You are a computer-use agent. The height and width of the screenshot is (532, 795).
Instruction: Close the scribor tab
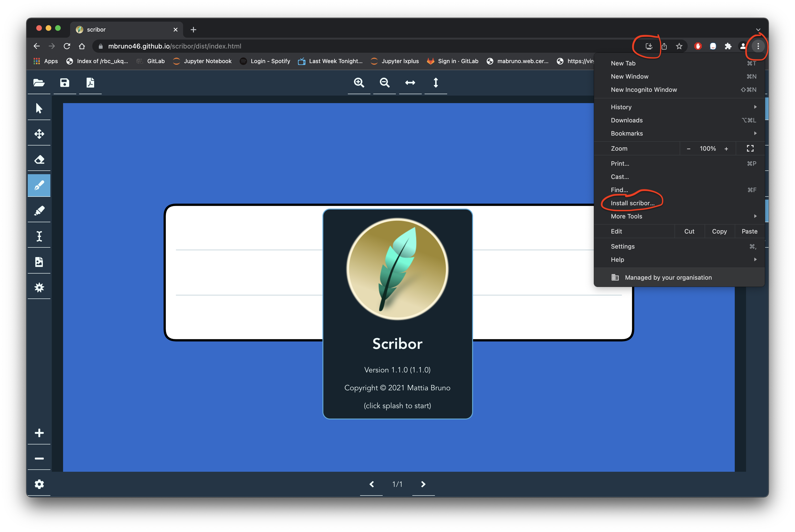pos(175,29)
